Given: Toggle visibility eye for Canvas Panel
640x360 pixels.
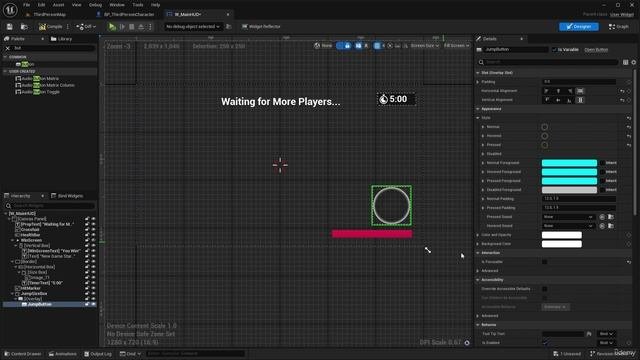Looking at the screenshot, I should click(x=93, y=219).
